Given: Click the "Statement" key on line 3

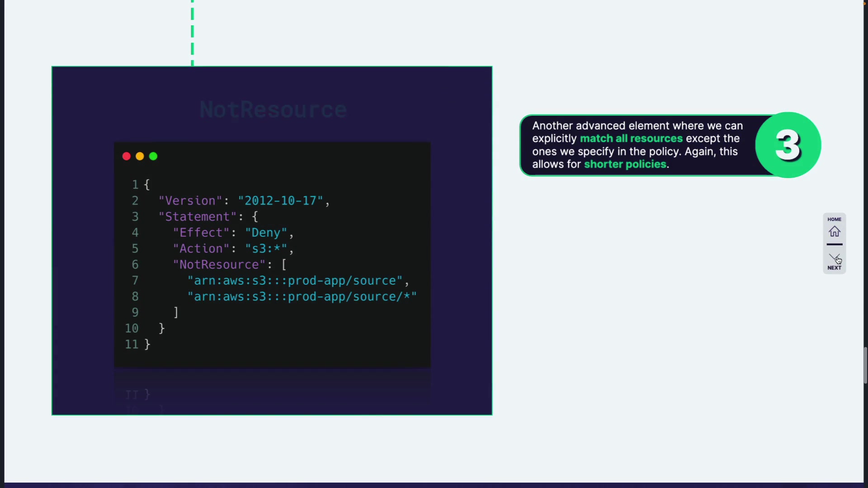Looking at the screenshot, I should coord(197,217).
